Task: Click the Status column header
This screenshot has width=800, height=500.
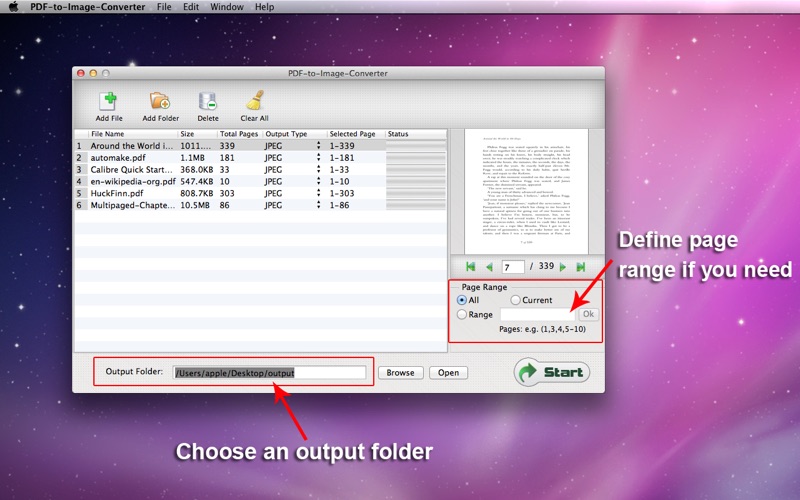Action: [416, 134]
